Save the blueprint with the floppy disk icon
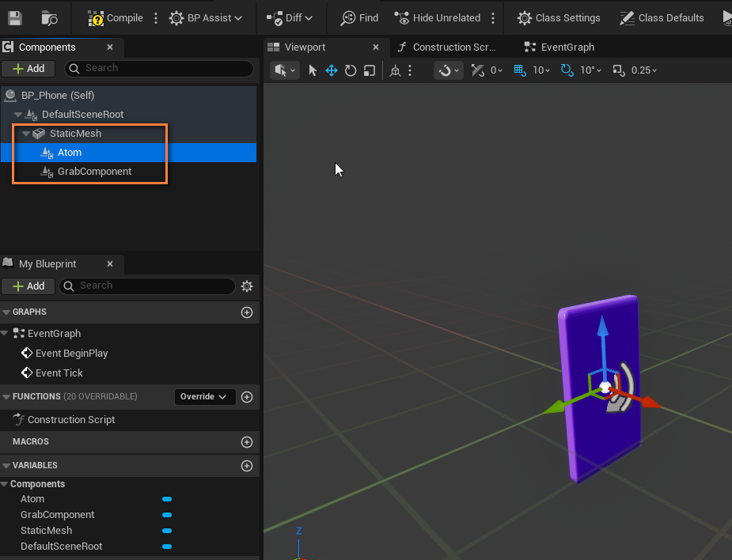This screenshot has width=732, height=560. coord(15,17)
